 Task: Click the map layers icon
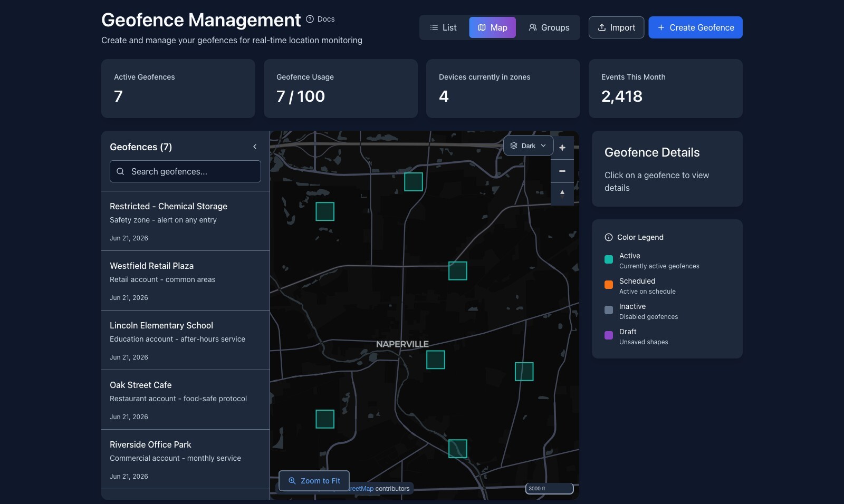pyautogui.click(x=514, y=146)
